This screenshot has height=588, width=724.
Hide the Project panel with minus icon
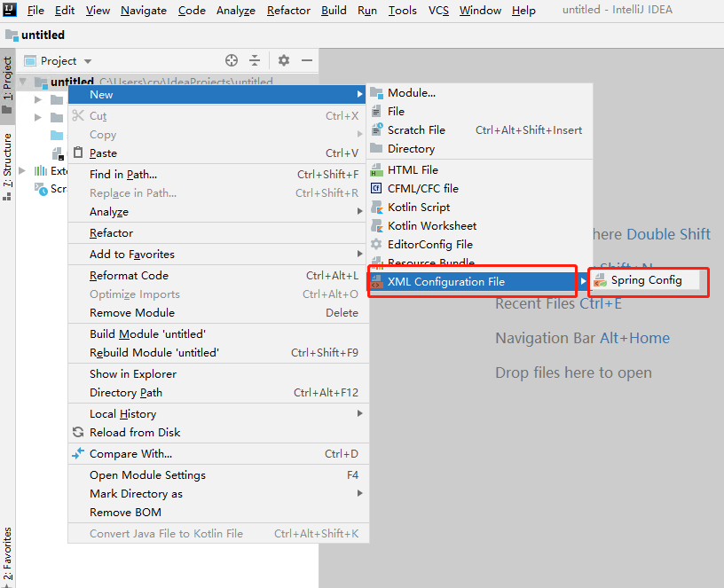click(x=307, y=60)
